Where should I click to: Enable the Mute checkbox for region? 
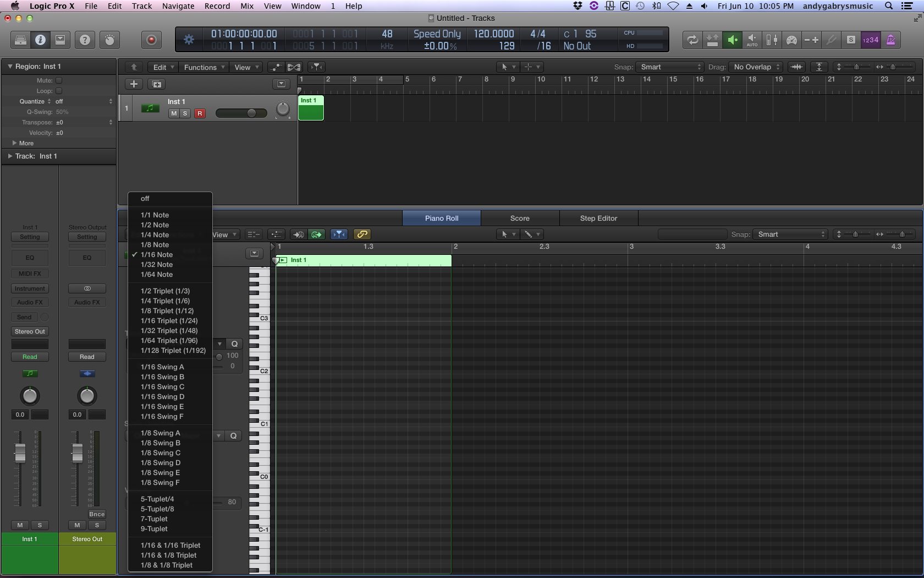pyautogui.click(x=59, y=80)
